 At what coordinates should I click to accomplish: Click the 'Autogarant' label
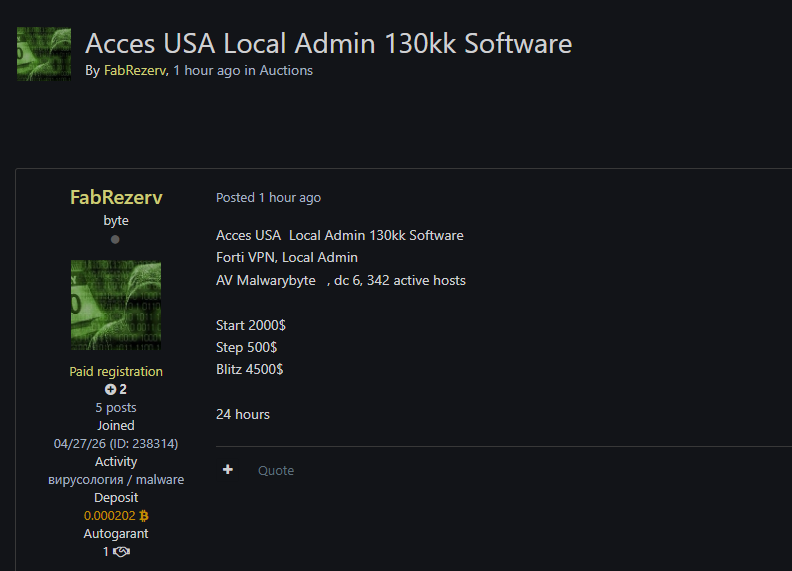pyautogui.click(x=116, y=534)
